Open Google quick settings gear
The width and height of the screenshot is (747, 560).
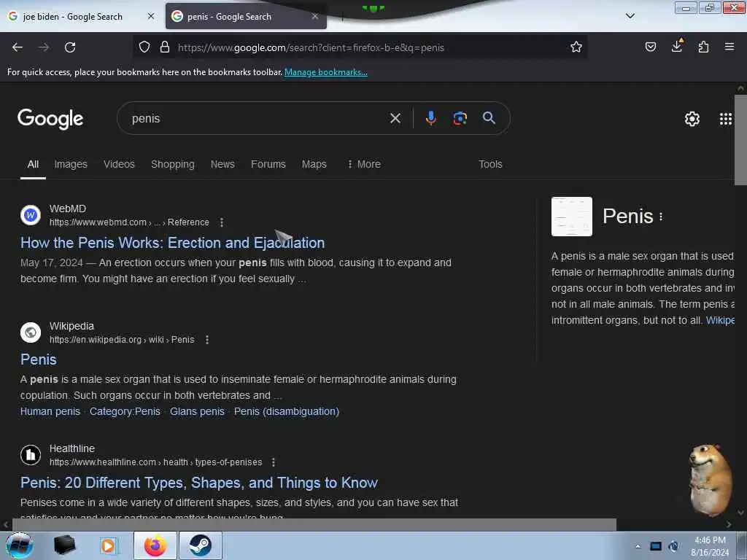click(692, 119)
